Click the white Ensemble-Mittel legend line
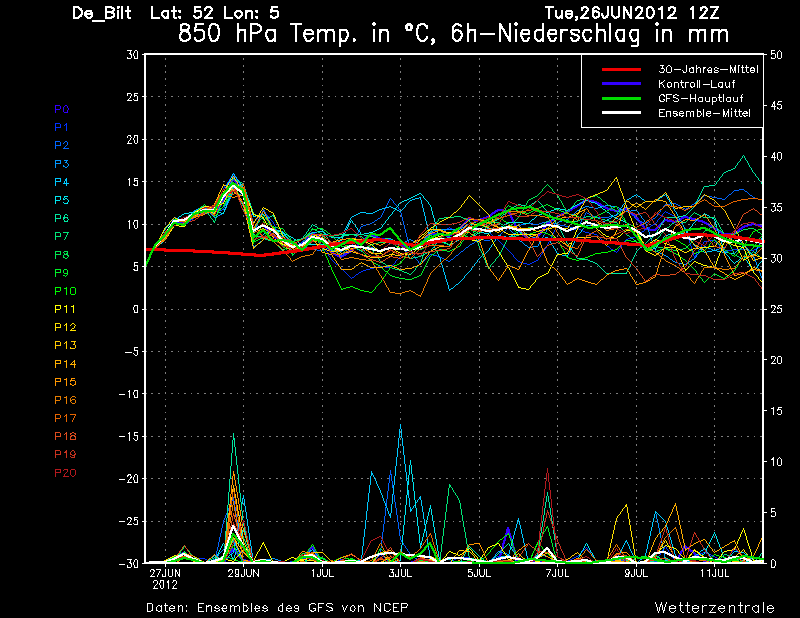800x618 pixels. (621, 113)
